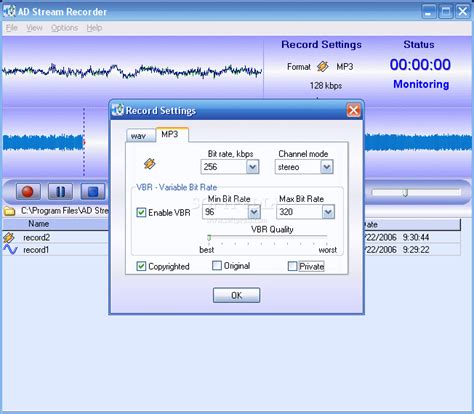Close the AD Stream Recorder main window
The width and height of the screenshot is (474, 414).
point(463,12)
